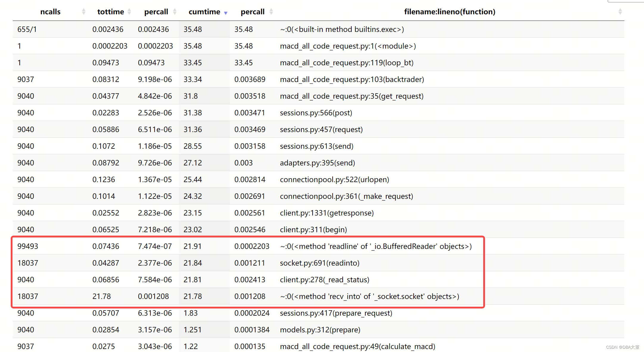Screen dimensions: 644x352
Task: Focus the search box at top right corner
Action: pyautogui.click(x=625, y=1)
